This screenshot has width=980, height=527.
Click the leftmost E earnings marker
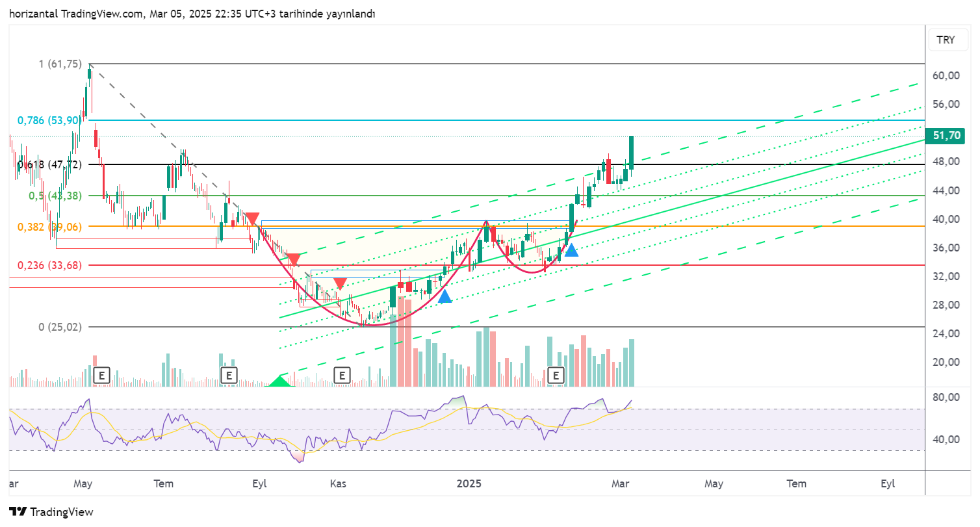click(x=101, y=375)
